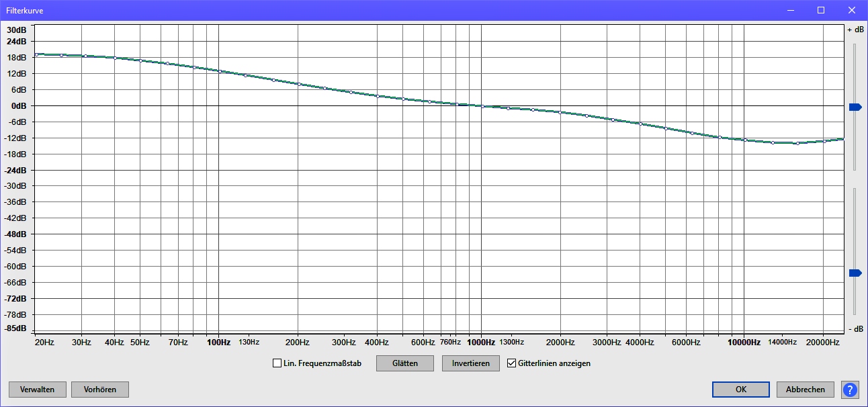Screen dimensions: 868x407
Task: Close the Filterkurve dialog window
Action: [x=852, y=10]
